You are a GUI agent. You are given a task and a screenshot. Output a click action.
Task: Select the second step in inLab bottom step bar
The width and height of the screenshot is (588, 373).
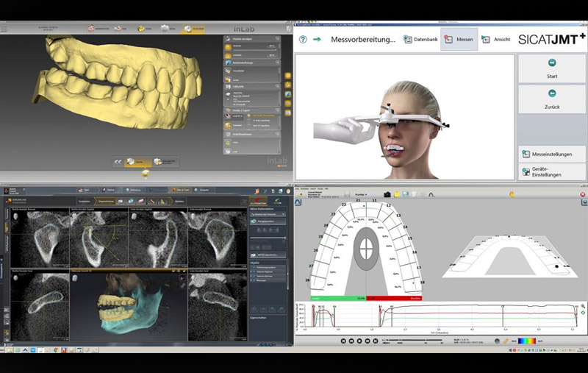(x=165, y=162)
